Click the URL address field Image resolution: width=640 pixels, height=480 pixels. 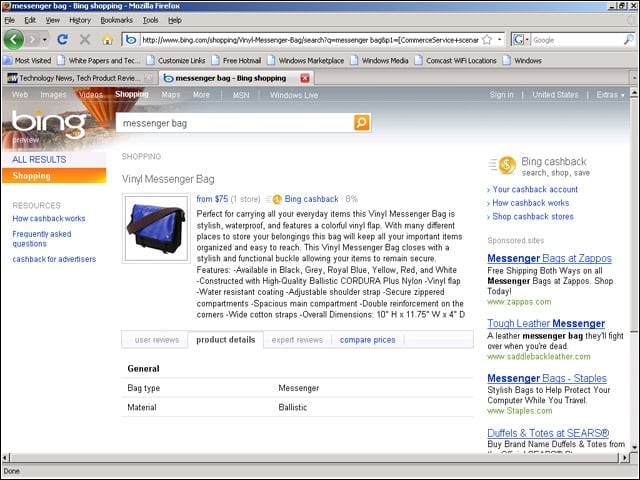[x=310, y=40]
